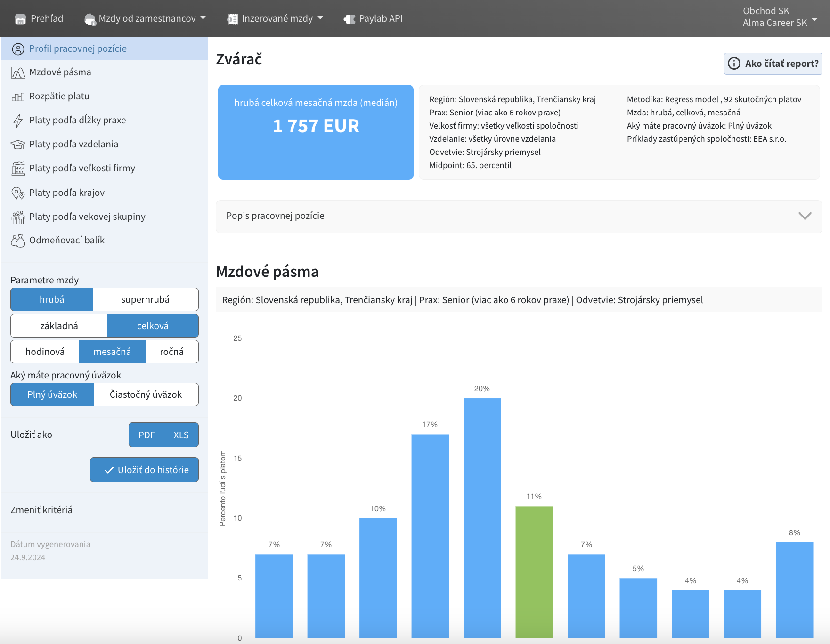
Task: Switch to základná wage type
Action: tap(59, 326)
